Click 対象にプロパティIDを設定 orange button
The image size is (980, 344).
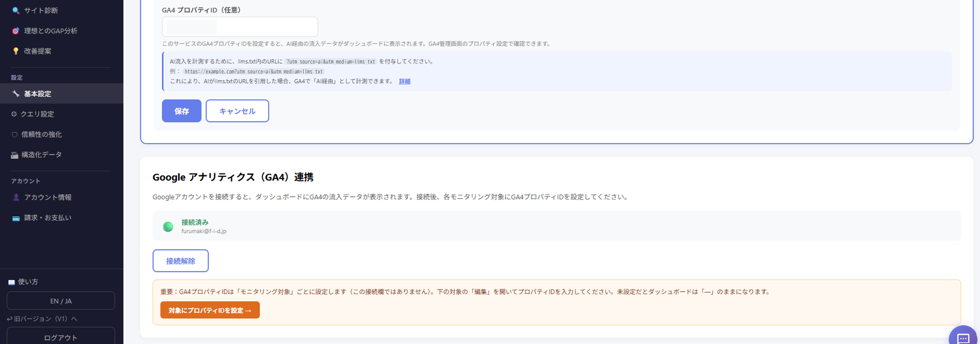pyautogui.click(x=210, y=310)
